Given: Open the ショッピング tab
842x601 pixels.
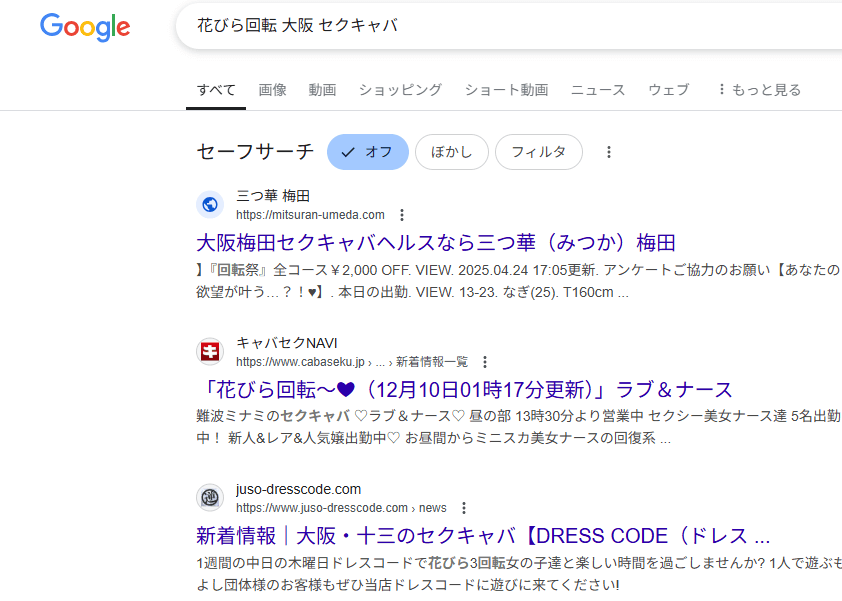Looking at the screenshot, I should point(400,90).
